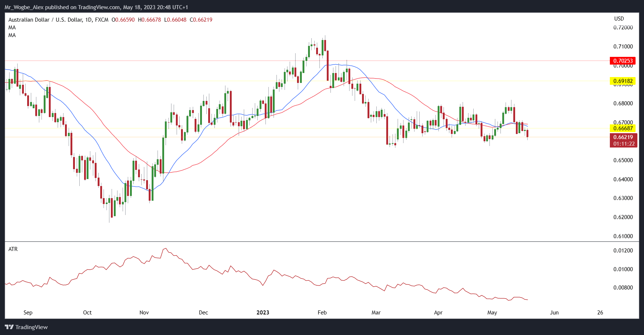Click the 0.71000 price axis value
The image size is (644, 335).
[x=623, y=47]
